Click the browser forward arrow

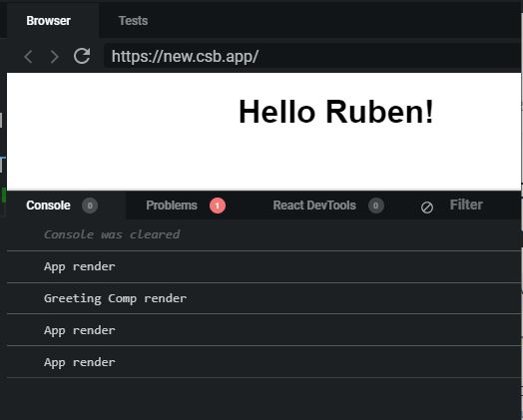tap(54, 56)
